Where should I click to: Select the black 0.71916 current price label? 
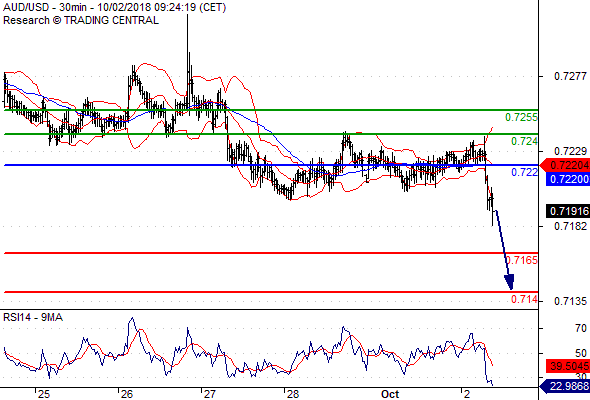[x=568, y=211]
